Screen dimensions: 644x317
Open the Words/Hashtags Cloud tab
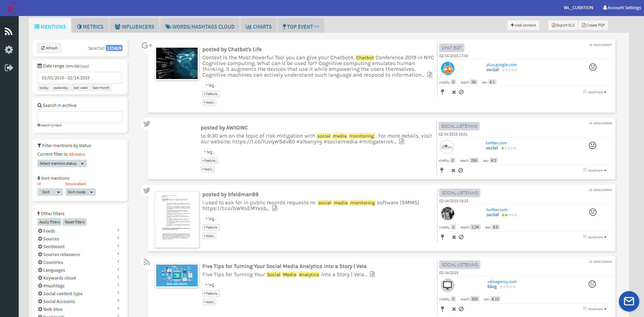tap(200, 27)
